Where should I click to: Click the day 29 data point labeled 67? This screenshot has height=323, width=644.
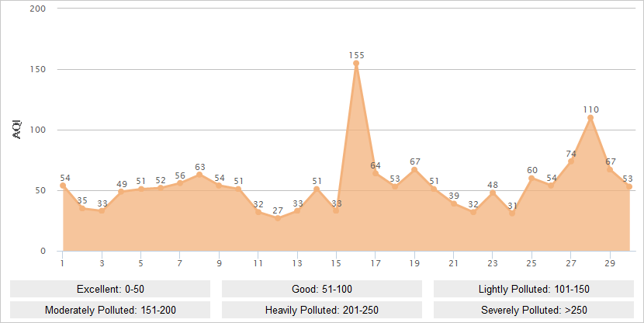(610, 170)
